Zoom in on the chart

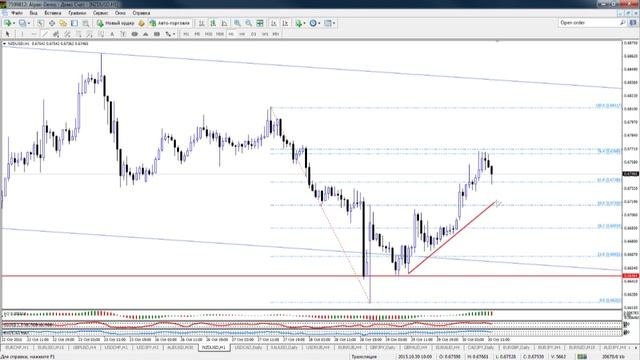pyautogui.click(x=237, y=23)
